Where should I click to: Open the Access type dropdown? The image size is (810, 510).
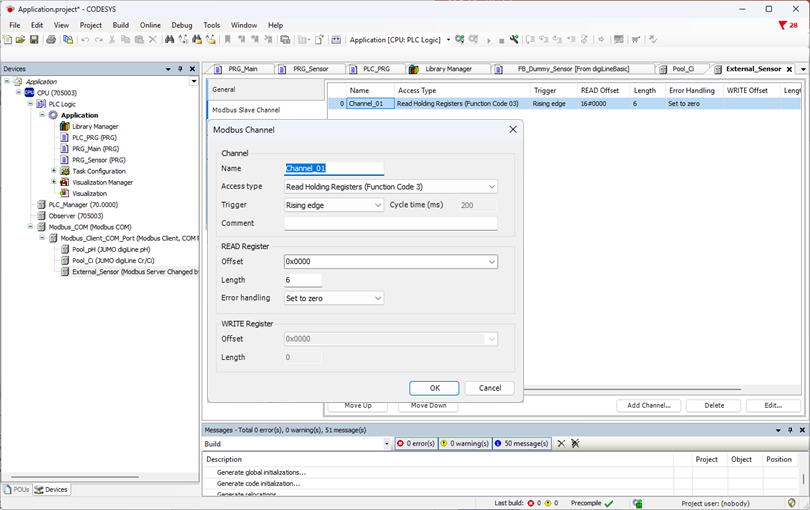[x=391, y=187]
